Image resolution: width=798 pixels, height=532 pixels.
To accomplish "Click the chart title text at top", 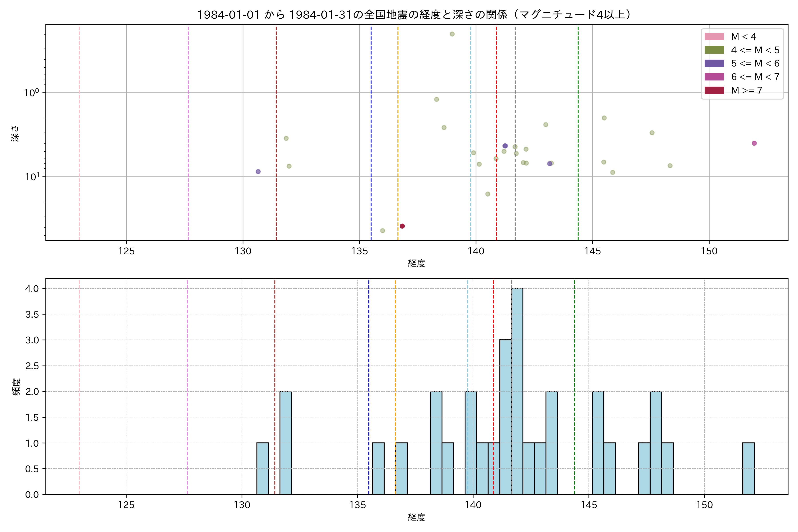I will [414, 15].
